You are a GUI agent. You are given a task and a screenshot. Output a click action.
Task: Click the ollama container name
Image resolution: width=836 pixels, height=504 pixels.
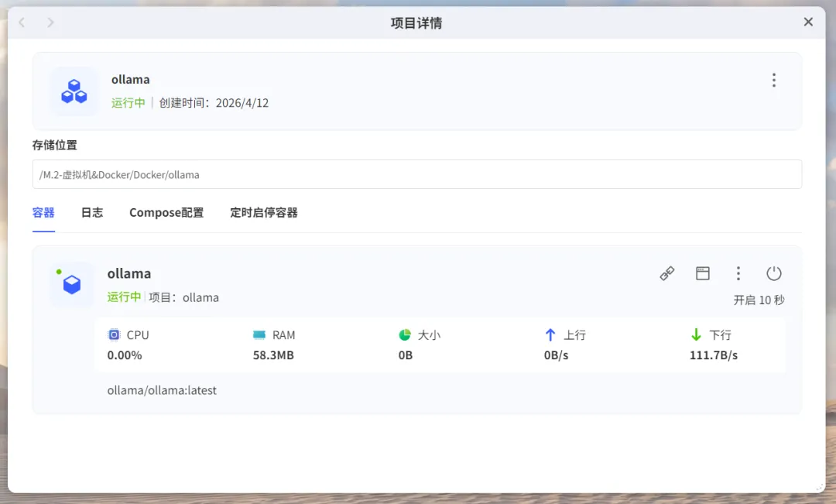pos(129,273)
